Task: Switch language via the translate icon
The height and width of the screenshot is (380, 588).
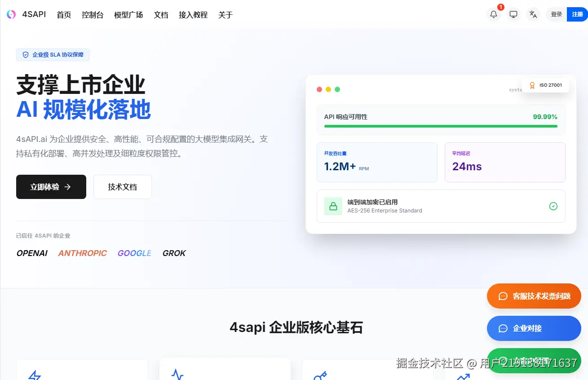Action: pyautogui.click(x=533, y=14)
